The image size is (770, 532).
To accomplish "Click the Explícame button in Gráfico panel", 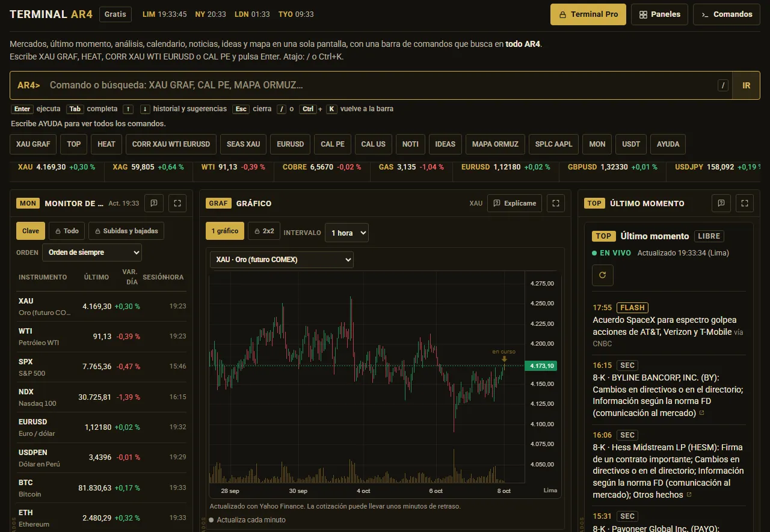I will click(x=514, y=203).
